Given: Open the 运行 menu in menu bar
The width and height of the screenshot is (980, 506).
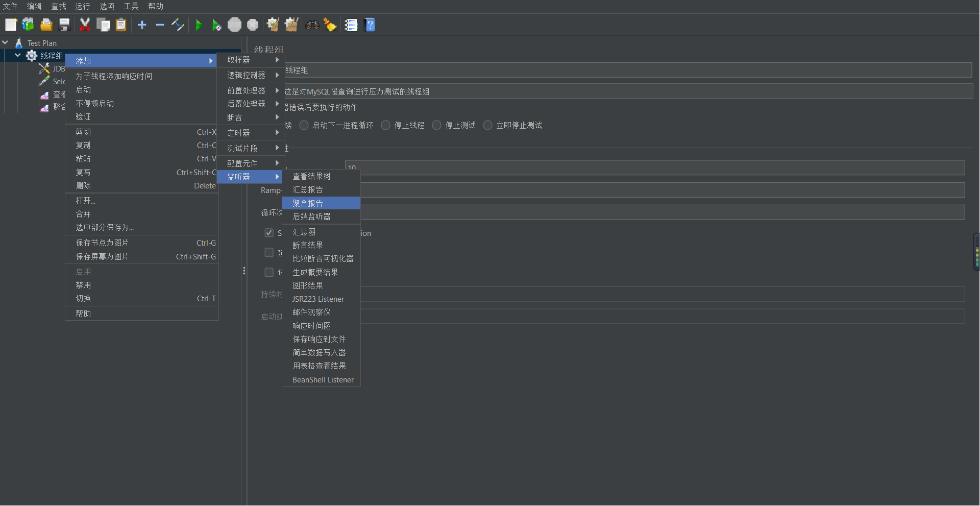Looking at the screenshot, I should tap(83, 6).
